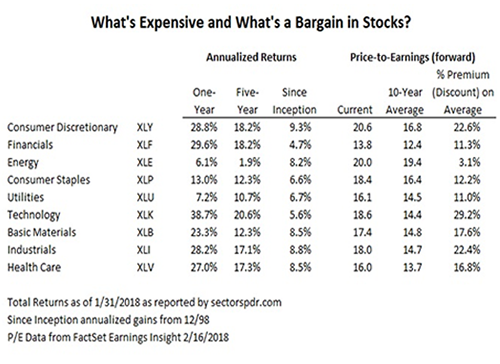The height and width of the screenshot is (364, 500).
Task: Click Industrials five-year return 17.1%
Action: tap(247, 250)
